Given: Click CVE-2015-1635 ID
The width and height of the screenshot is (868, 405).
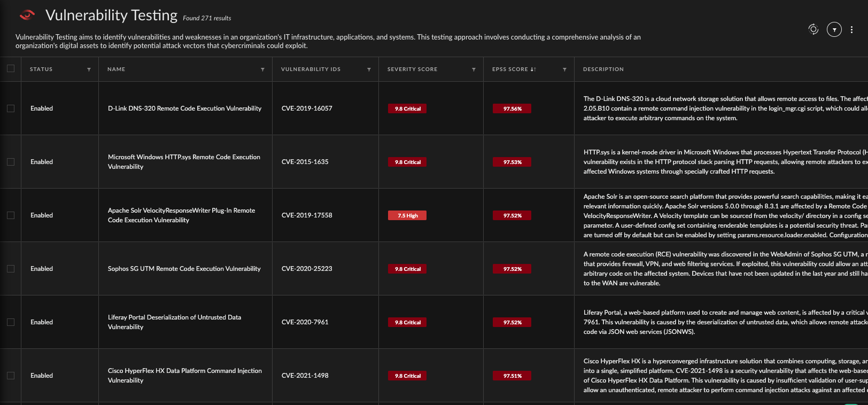Looking at the screenshot, I should click(305, 162).
